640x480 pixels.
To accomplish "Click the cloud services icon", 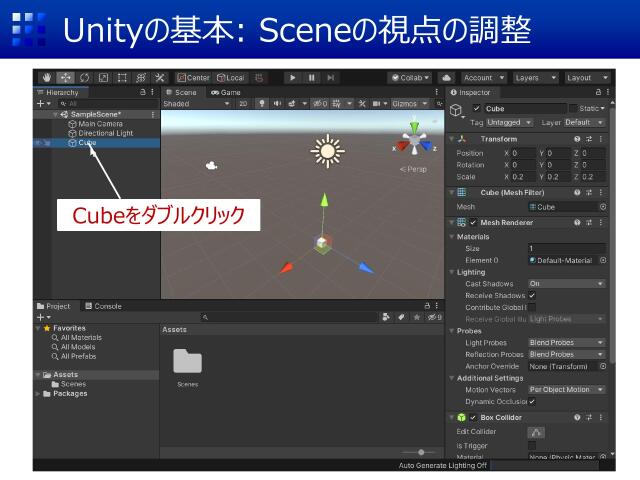I will tap(446, 77).
